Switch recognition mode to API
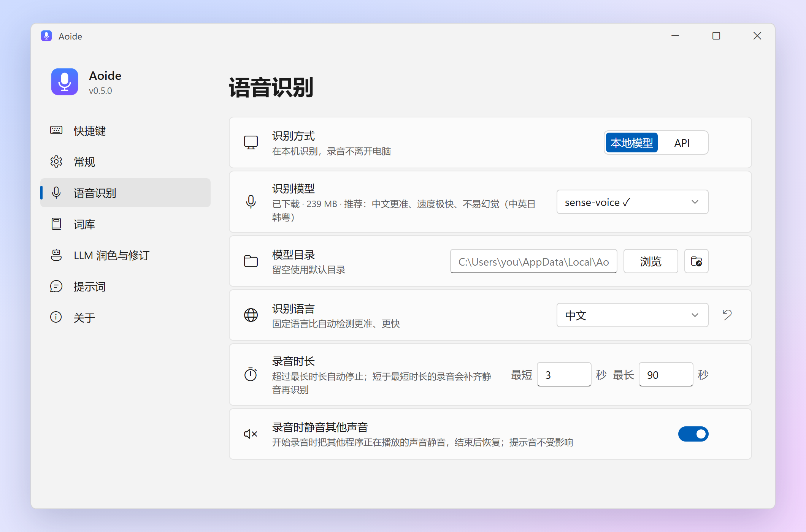This screenshot has width=806, height=532. point(682,142)
